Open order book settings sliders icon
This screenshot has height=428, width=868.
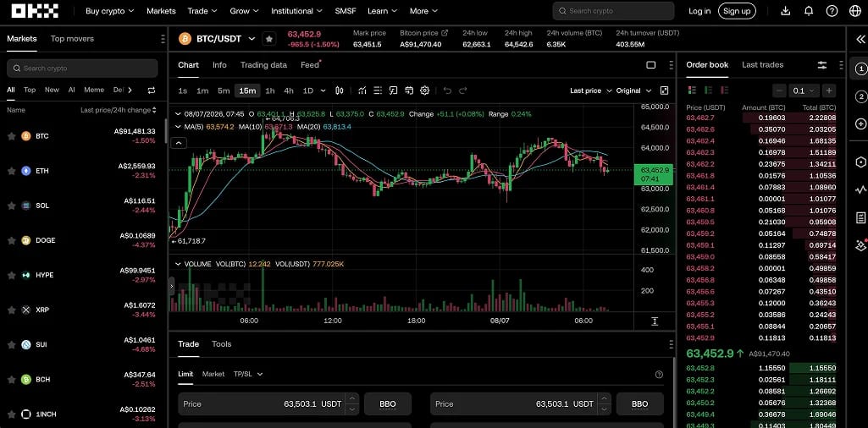pyautogui.click(x=822, y=65)
